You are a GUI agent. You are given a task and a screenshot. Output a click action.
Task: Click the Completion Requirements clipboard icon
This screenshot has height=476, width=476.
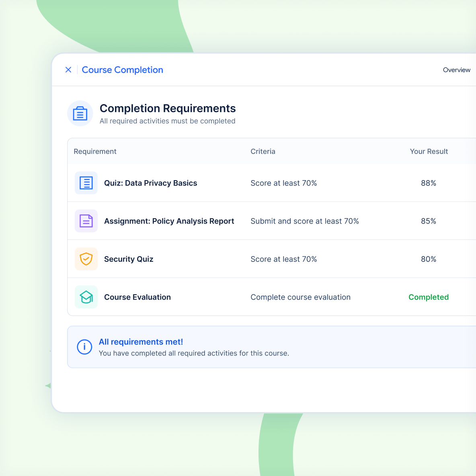(80, 113)
